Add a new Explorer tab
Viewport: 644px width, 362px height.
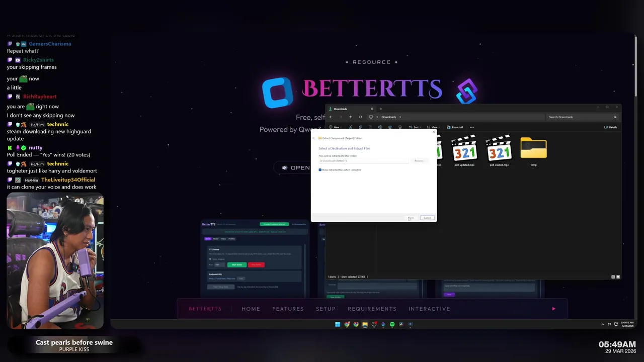pos(381,109)
